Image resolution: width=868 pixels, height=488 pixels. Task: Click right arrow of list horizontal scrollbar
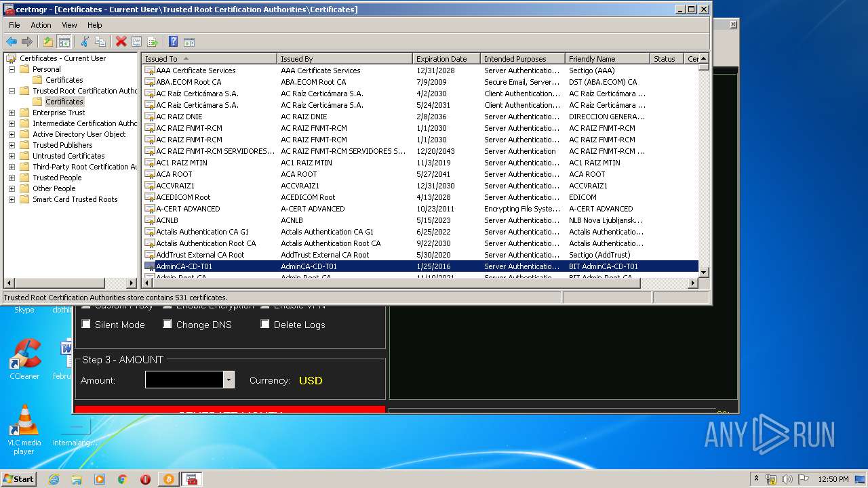(x=693, y=283)
